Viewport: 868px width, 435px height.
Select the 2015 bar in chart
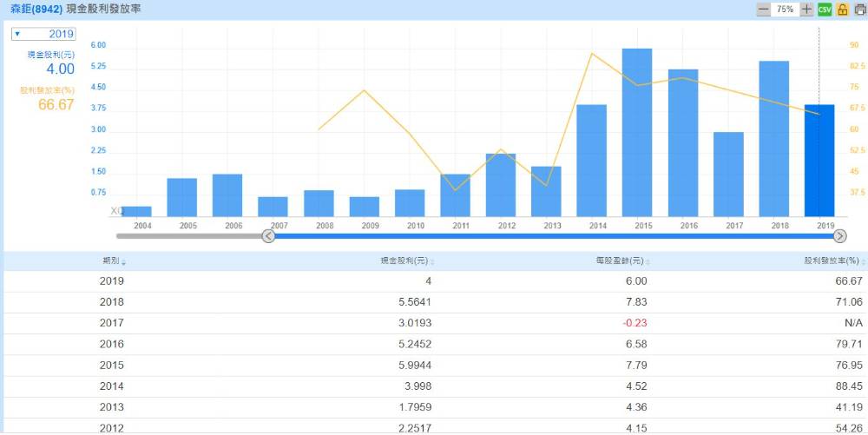click(636, 132)
